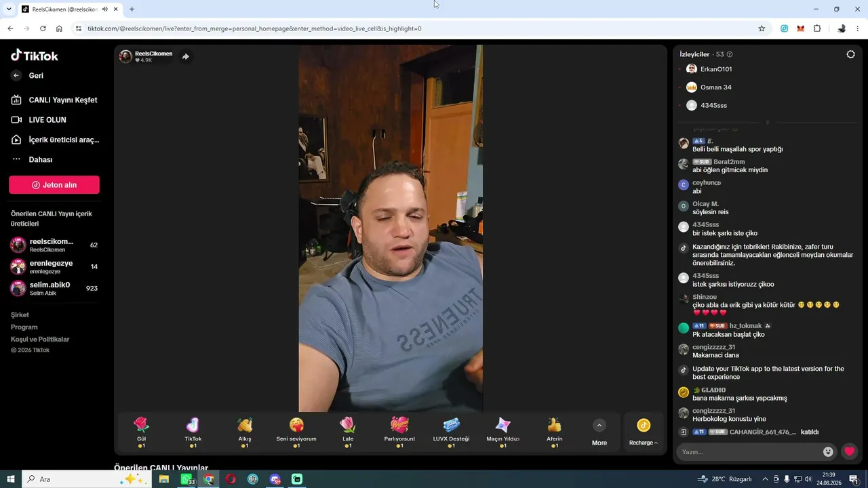Open CANLI Yayını Keşfet

click(x=54, y=100)
